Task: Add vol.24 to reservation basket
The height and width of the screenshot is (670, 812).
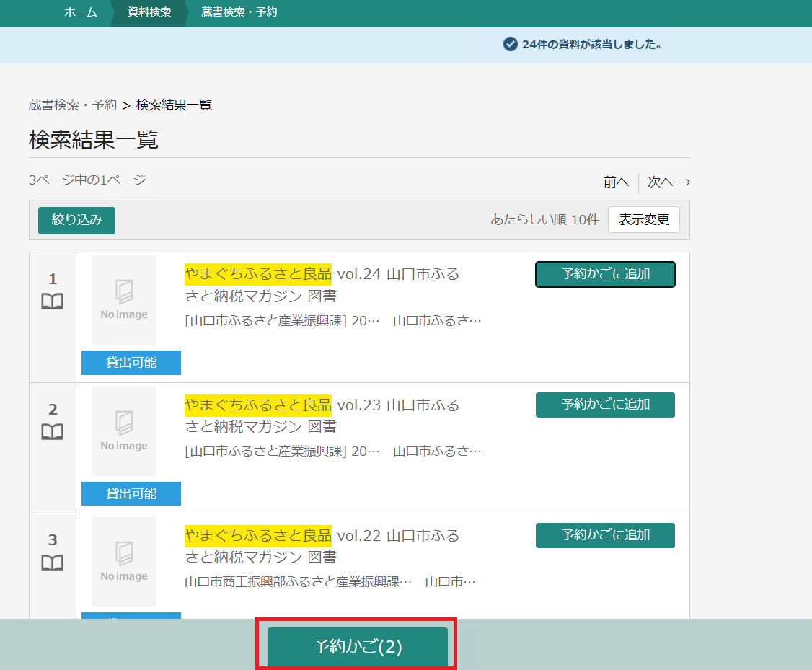Action: point(605,274)
